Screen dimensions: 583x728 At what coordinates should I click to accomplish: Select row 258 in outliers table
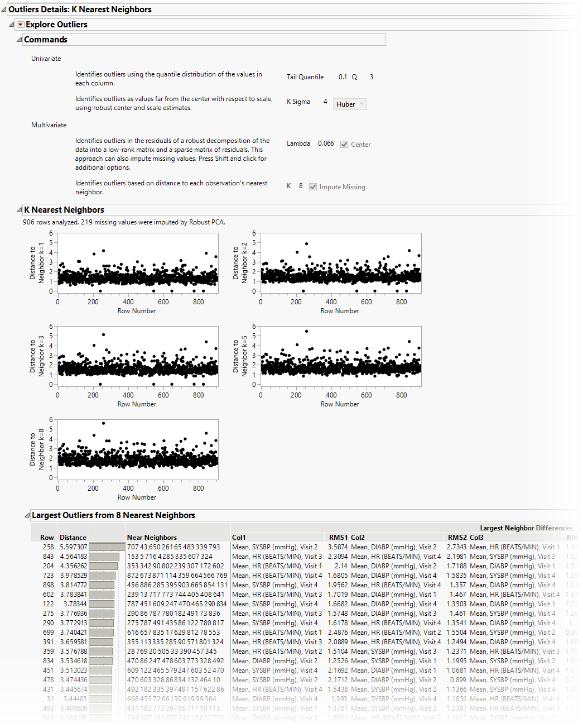[48, 547]
